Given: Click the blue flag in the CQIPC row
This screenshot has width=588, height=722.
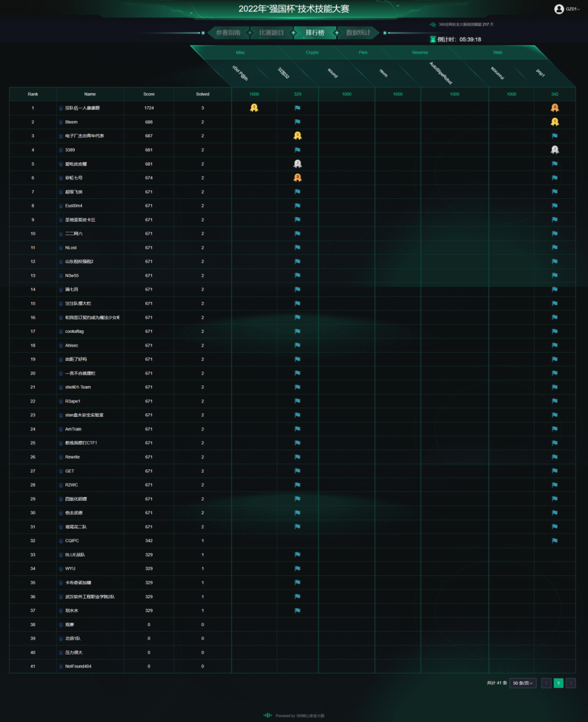Looking at the screenshot, I should [554, 541].
